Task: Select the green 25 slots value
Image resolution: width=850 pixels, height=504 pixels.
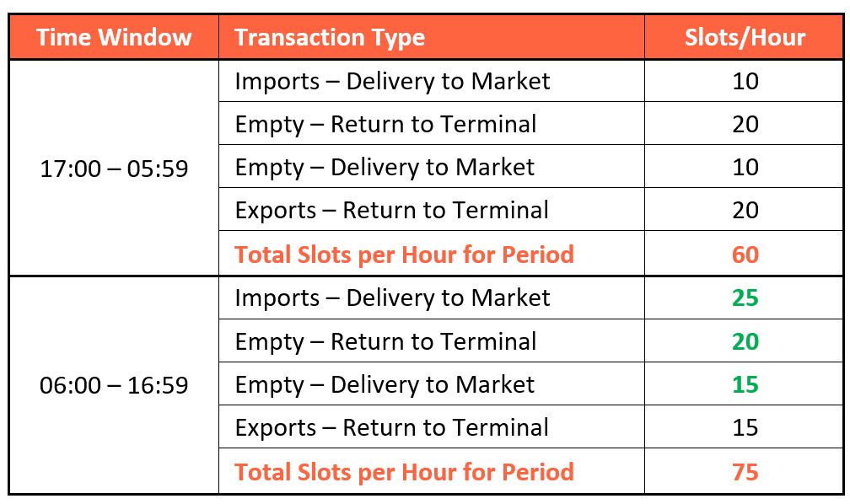Action: coord(745,298)
